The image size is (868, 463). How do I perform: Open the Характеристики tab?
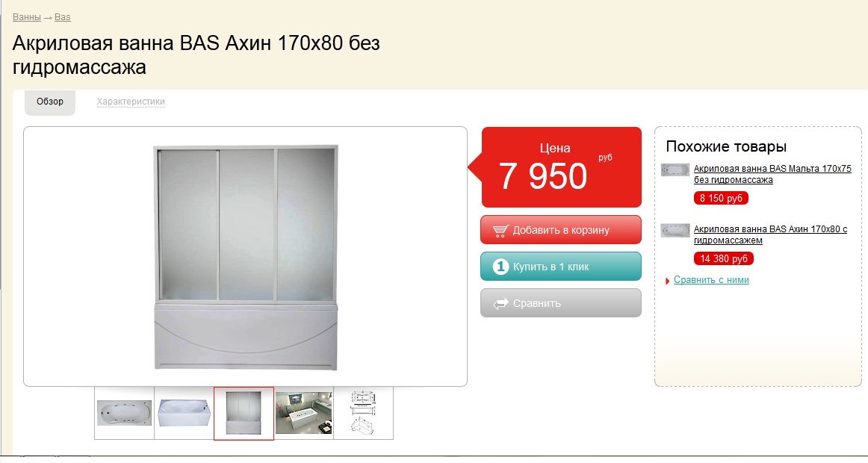point(131,102)
